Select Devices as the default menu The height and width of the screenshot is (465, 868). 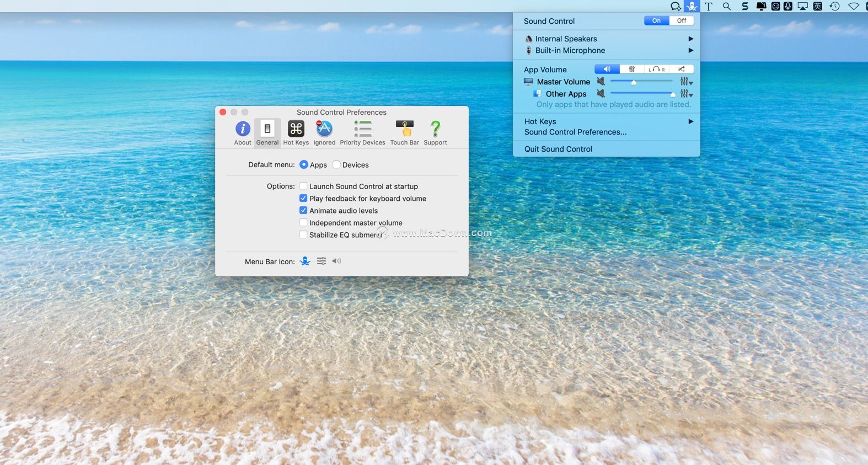coord(336,164)
